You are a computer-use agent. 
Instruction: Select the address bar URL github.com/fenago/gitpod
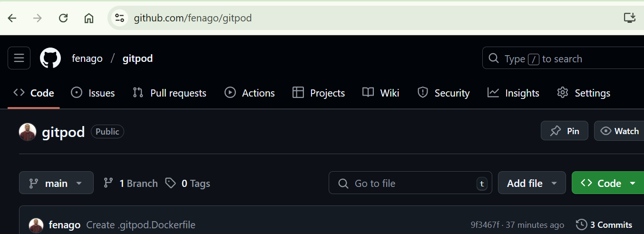193,19
